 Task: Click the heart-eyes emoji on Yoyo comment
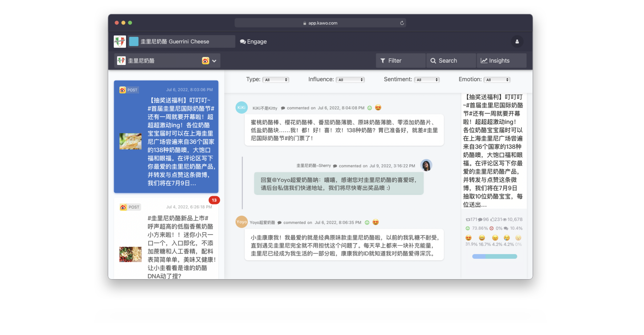tap(375, 222)
